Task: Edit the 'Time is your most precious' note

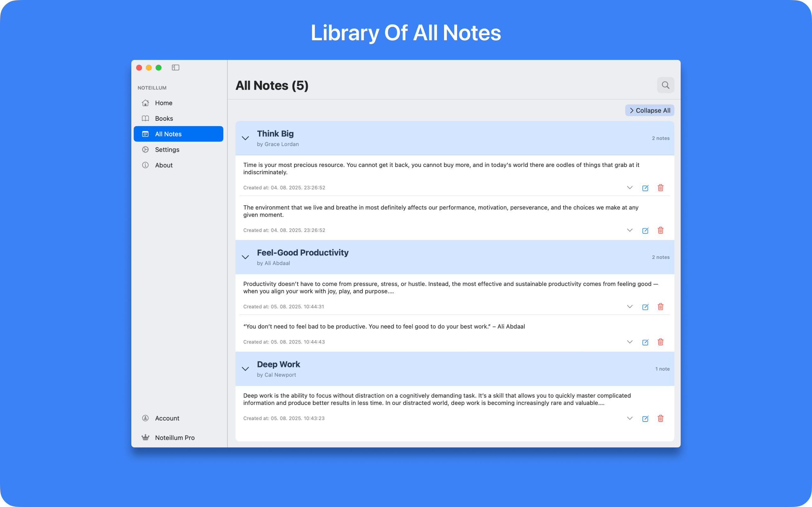Action: (645, 188)
